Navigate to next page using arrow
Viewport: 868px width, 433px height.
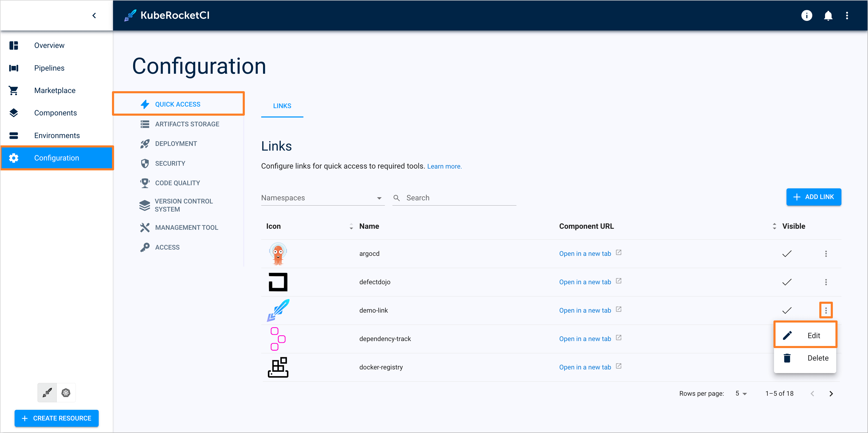(x=832, y=394)
